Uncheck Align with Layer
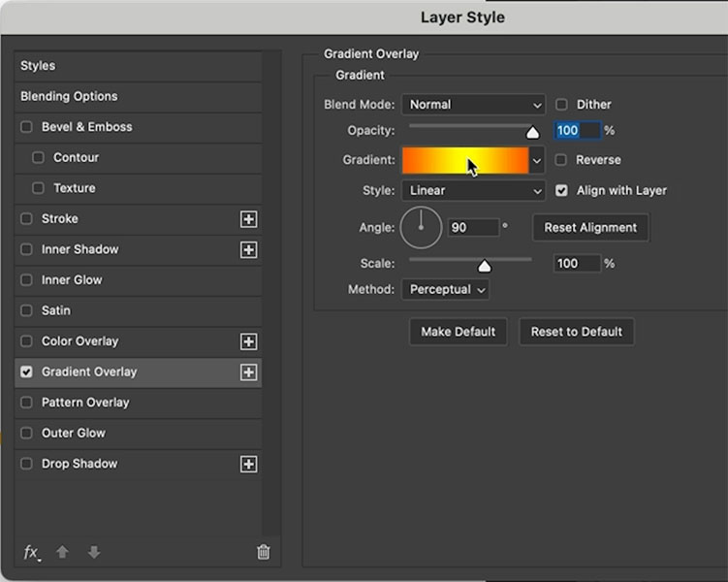 tap(561, 190)
